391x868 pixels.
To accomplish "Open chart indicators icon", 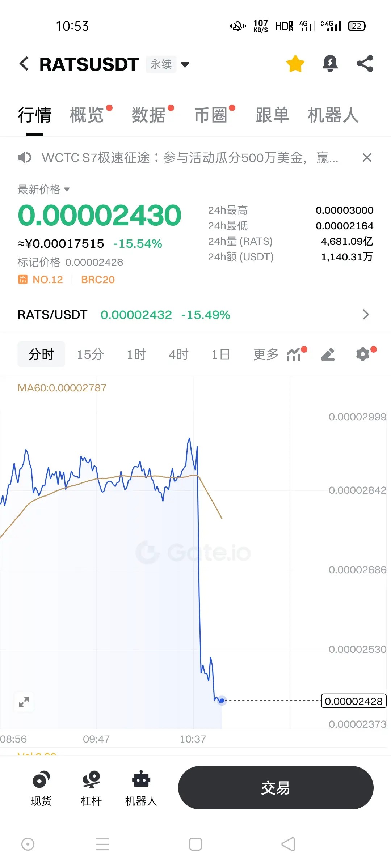I will point(294,354).
